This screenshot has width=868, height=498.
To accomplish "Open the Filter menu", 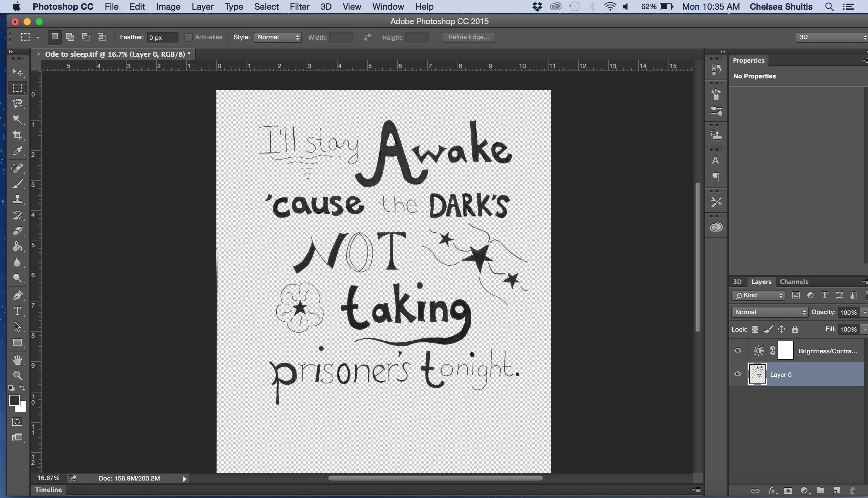I will click(300, 7).
